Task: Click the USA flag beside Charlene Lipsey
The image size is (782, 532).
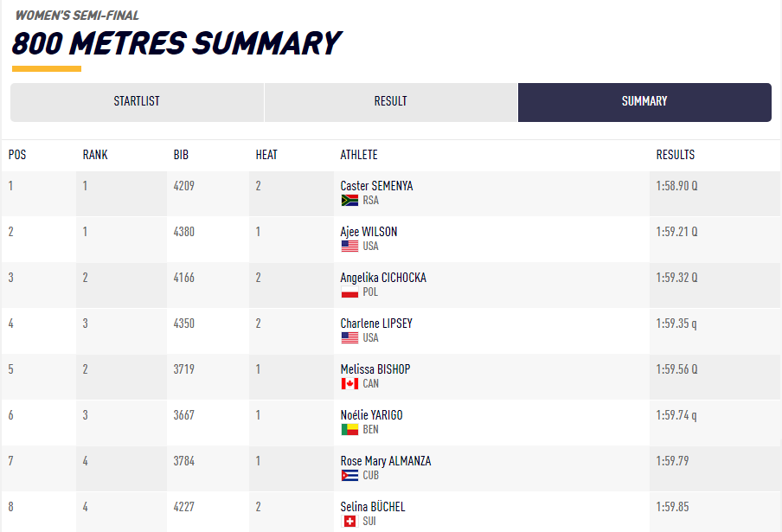Action: [x=349, y=338]
